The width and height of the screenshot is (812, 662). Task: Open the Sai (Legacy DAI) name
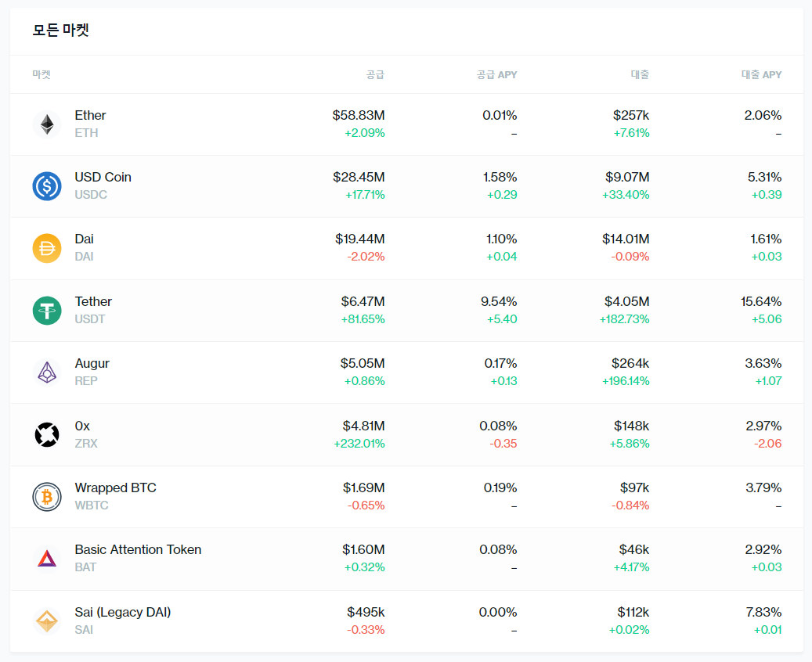pyautogui.click(x=123, y=613)
